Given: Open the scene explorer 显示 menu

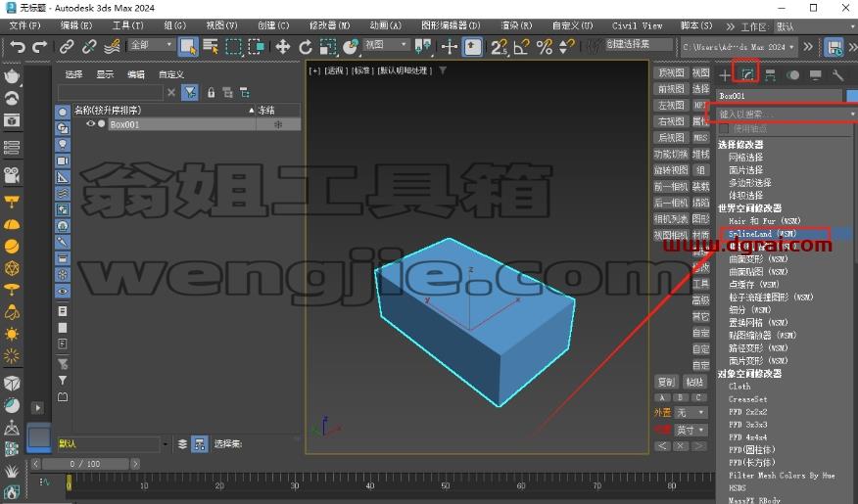Looking at the screenshot, I should tap(105, 74).
